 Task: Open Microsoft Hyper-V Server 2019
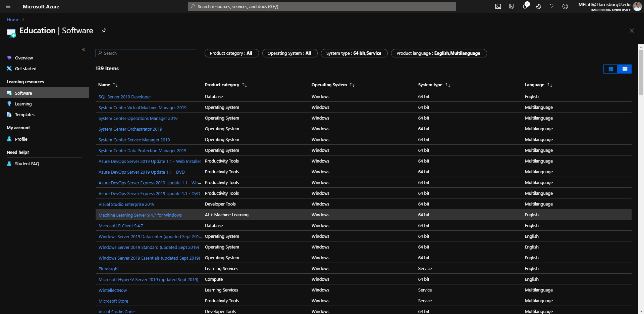pyautogui.click(x=148, y=279)
